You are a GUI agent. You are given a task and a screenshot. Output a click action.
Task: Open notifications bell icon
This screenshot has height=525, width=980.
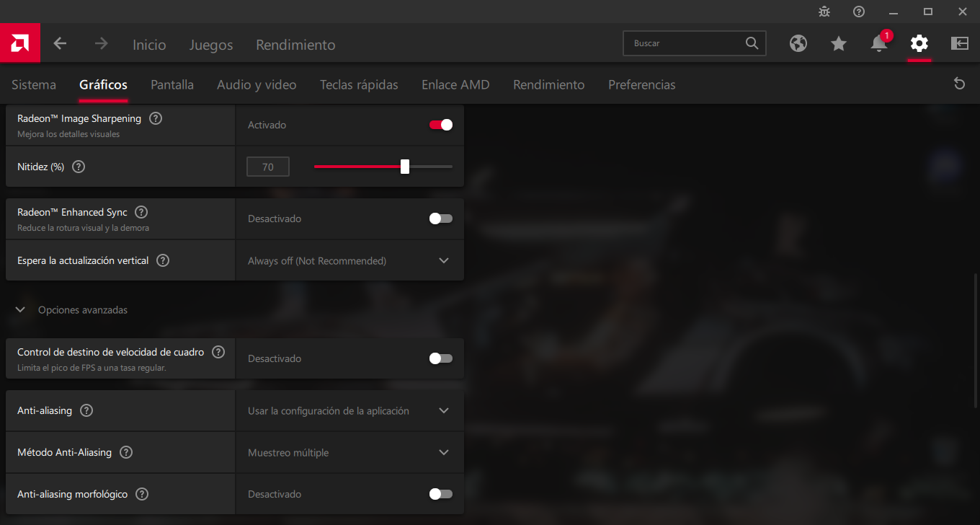click(x=879, y=43)
